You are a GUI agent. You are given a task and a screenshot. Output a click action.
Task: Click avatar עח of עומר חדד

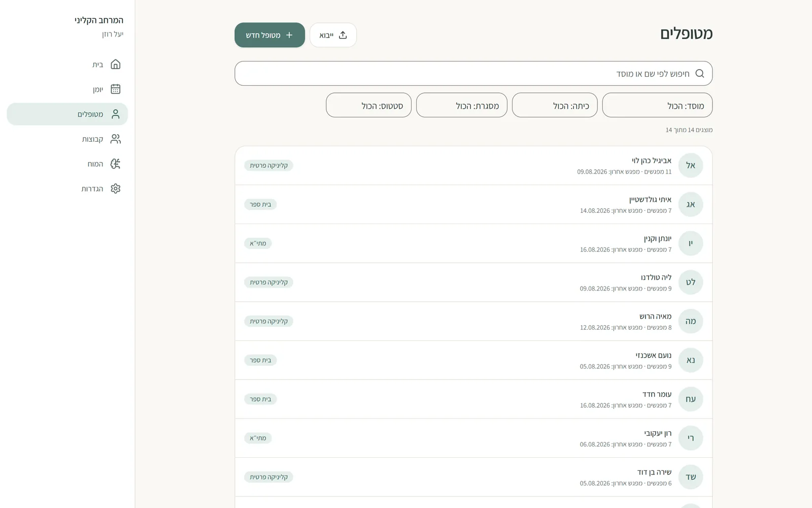click(x=691, y=399)
